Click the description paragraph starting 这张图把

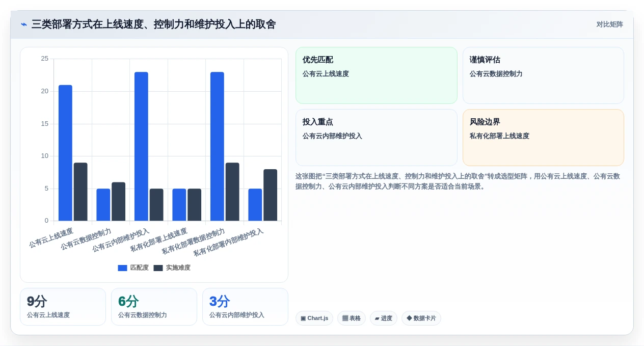458,181
